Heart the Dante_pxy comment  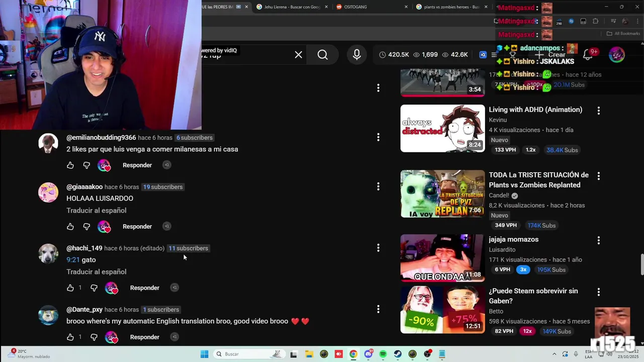coord(112,337)
